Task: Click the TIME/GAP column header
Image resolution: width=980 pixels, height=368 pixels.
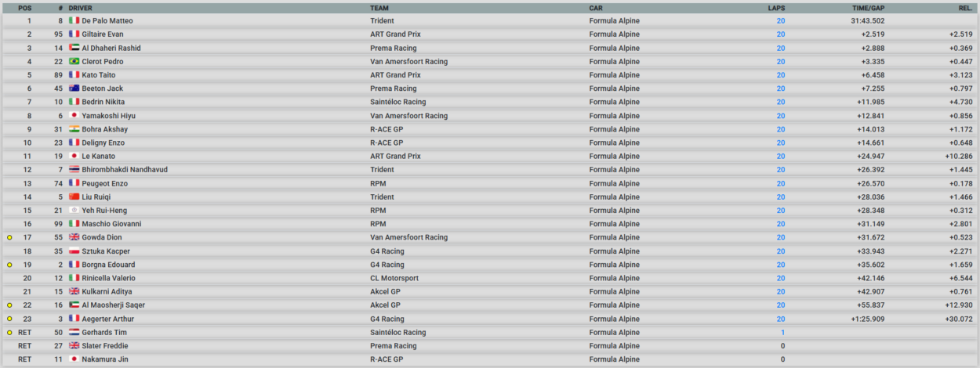Action: [868, 8]
